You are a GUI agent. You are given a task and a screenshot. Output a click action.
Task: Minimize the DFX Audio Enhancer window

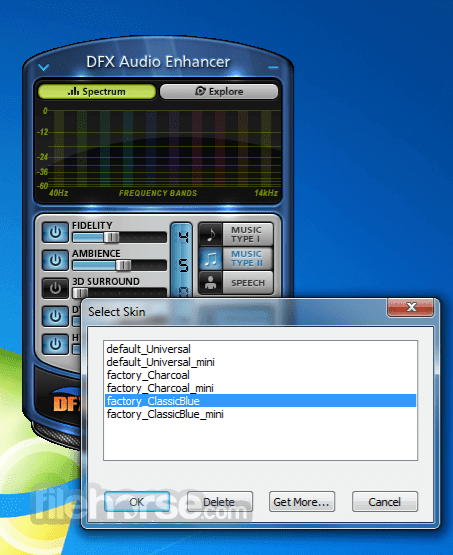click(273, 67)
